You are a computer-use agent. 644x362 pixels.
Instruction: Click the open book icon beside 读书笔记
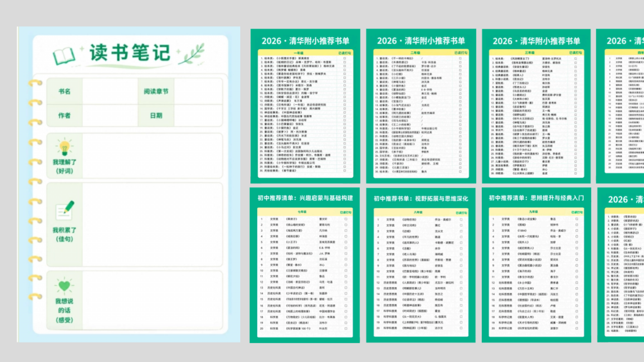pyautogui.click(x=64, y=56)
